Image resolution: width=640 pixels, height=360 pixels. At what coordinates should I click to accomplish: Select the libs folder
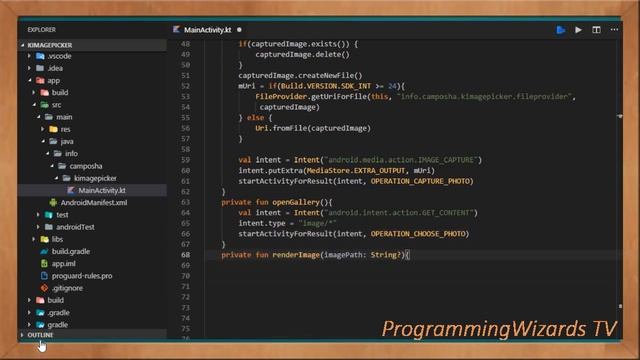57,239
